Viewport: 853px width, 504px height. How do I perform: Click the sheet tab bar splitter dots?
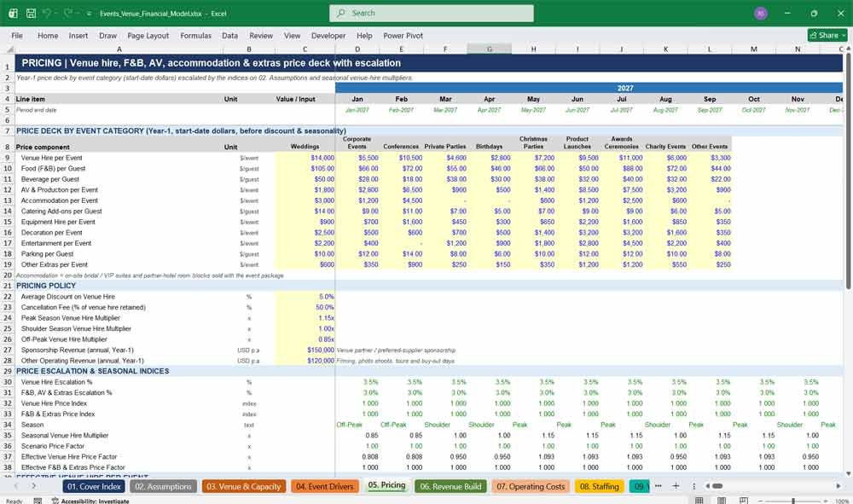pyautogui.click(x=694, y=486)
